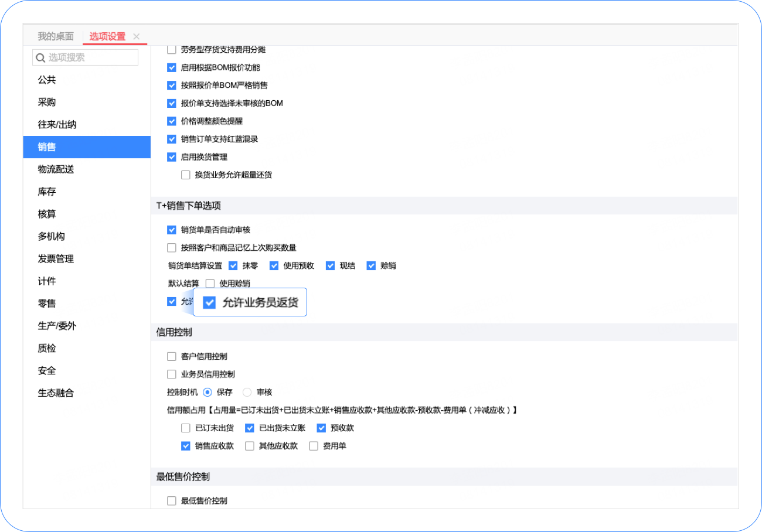Select 库存 in the sidebar
The height and width of the screenshot is (532, 762).
(x=47, y=192)
